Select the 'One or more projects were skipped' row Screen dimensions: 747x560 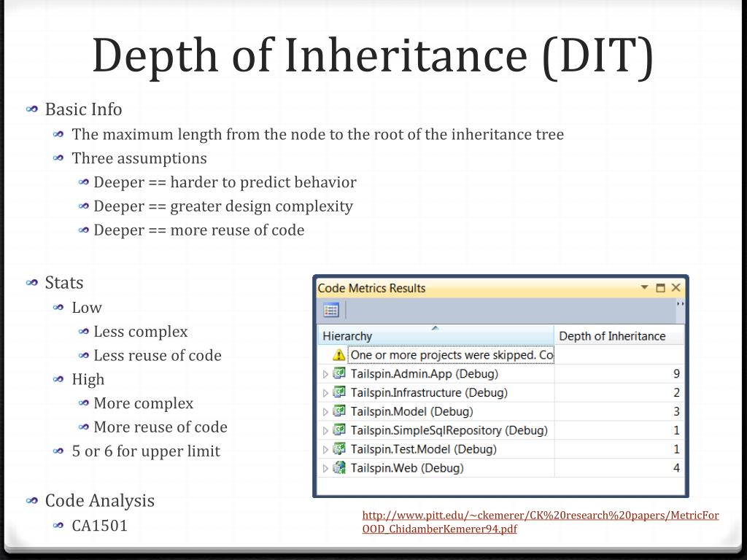pyautogui.click(x=451, y=355)
